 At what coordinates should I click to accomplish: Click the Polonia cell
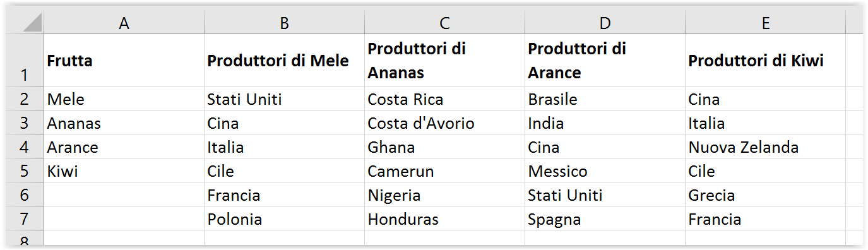(285, 219)
